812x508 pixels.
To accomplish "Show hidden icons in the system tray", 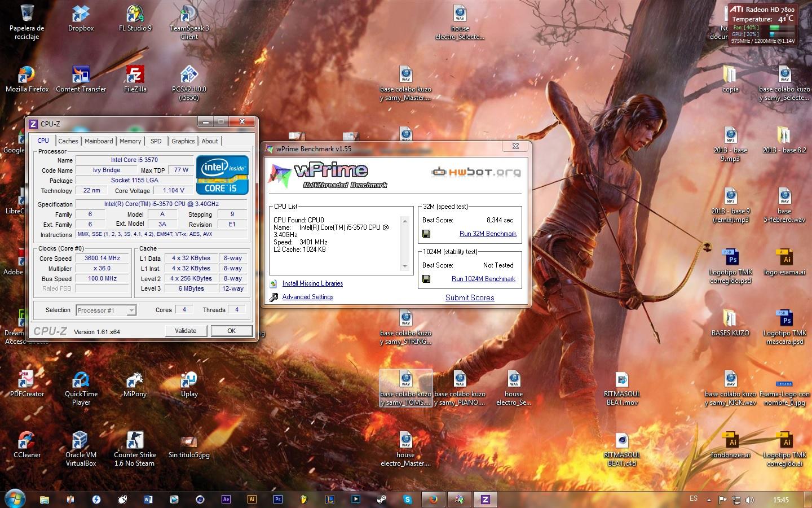I will [709, 500].
